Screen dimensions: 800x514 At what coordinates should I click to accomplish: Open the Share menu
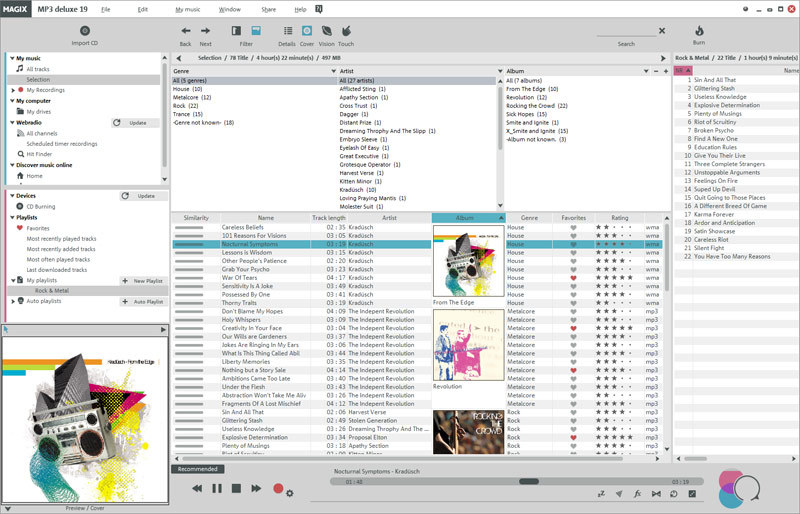click(x=268, y=9)
